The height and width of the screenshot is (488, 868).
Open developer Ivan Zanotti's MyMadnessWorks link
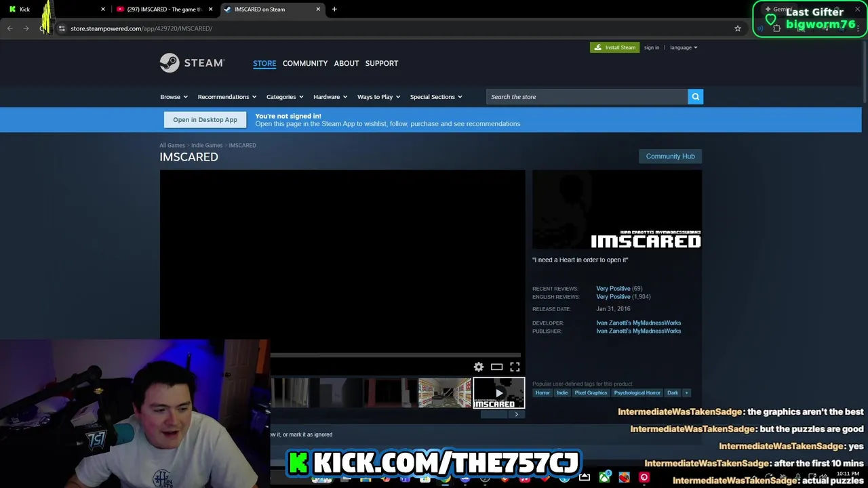638,323
